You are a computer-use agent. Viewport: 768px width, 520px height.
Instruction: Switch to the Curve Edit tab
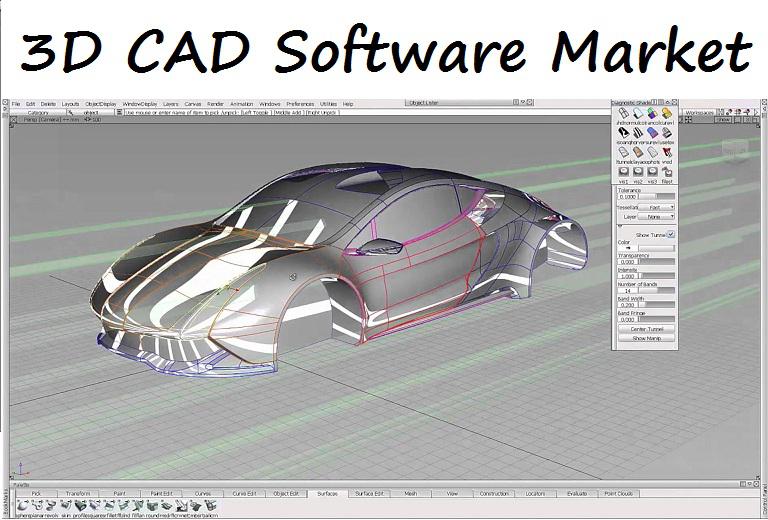[x=244, y=494]
